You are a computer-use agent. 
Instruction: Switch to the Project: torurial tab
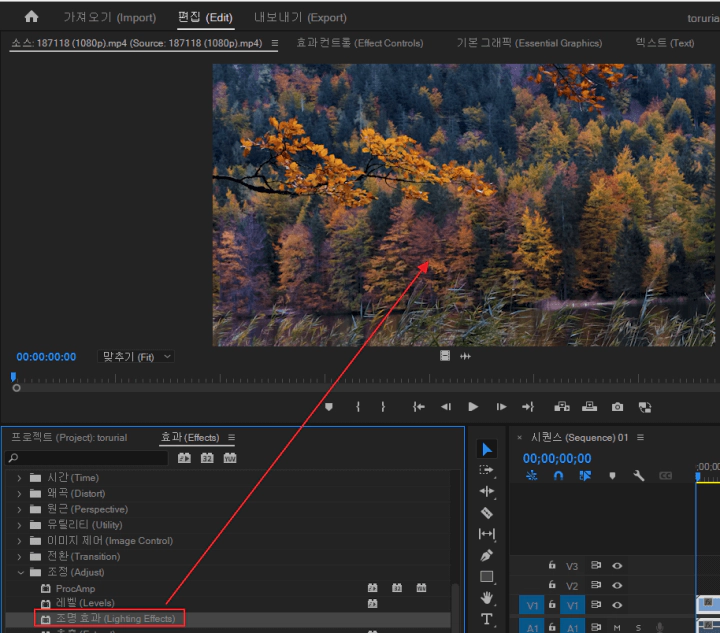[69, 437]
